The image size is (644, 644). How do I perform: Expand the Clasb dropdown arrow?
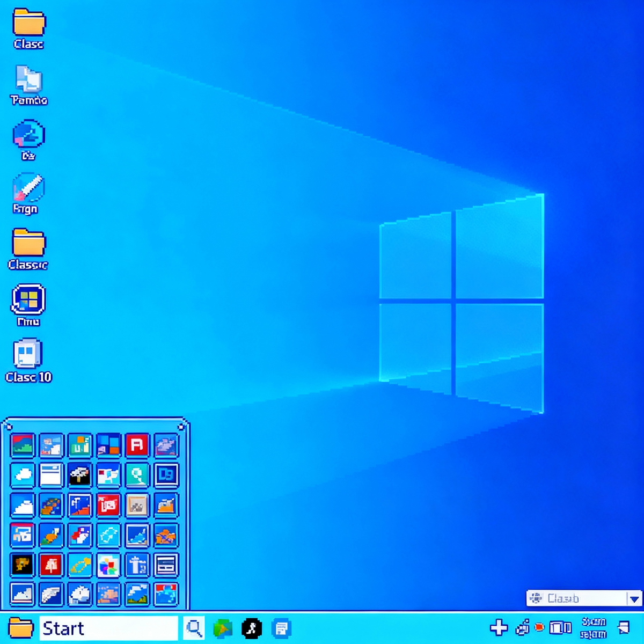pos(634,598)
